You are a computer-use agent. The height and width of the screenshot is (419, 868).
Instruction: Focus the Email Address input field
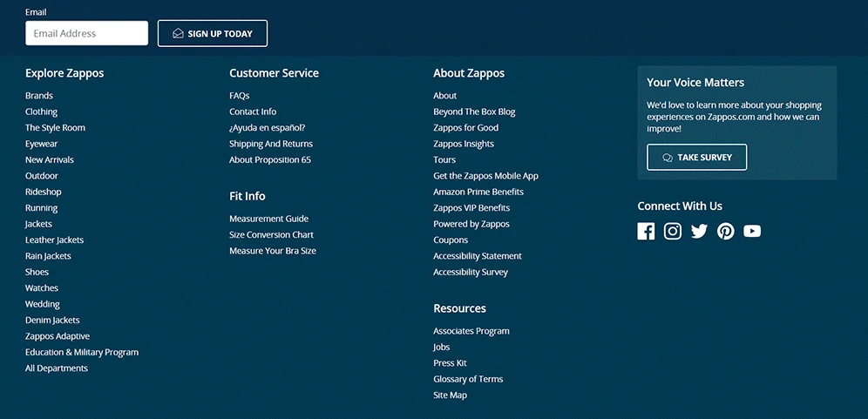(x=87, y=34)
